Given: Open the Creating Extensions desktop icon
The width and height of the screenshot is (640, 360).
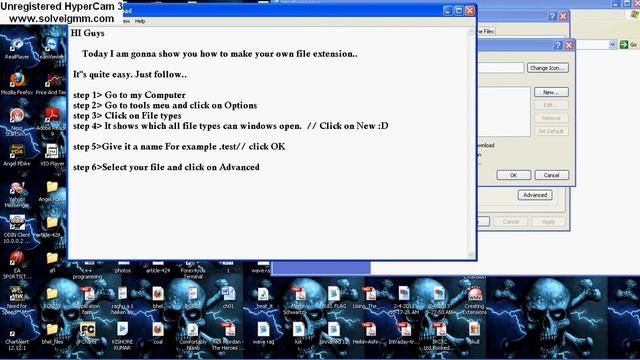Looking at the screenshot, I should coord(474,294).
